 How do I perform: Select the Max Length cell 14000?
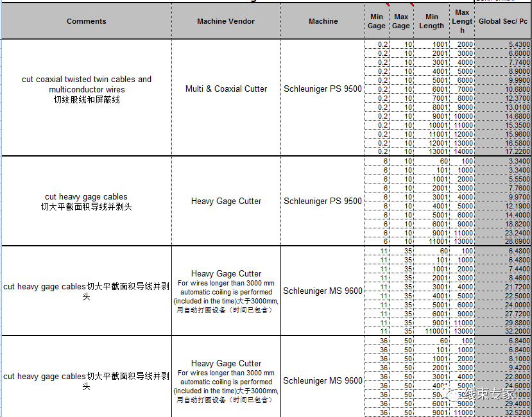pyautogui.click(x=462, y=151)
